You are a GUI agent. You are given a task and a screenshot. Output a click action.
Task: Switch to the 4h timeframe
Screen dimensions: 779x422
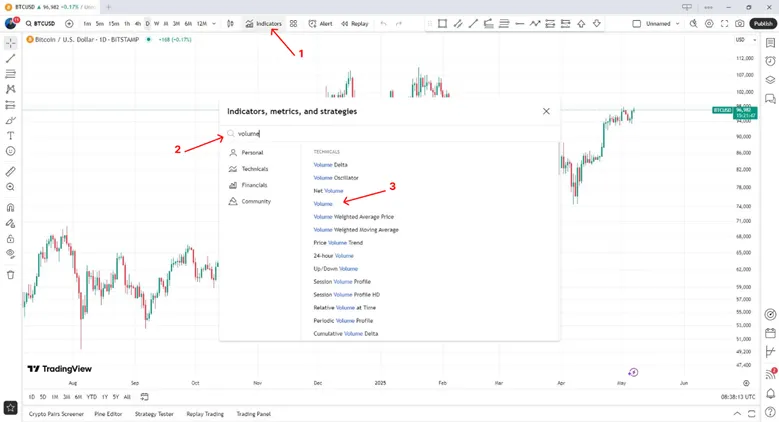point(138,23)
